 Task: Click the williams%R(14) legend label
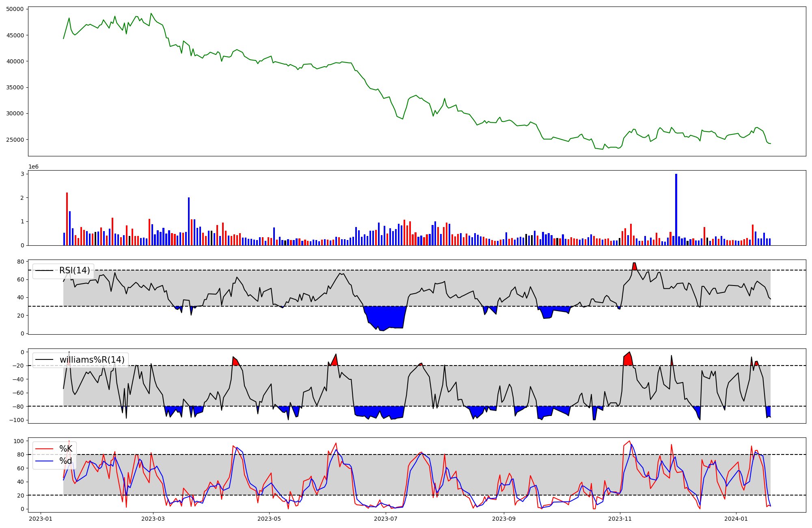92,360
